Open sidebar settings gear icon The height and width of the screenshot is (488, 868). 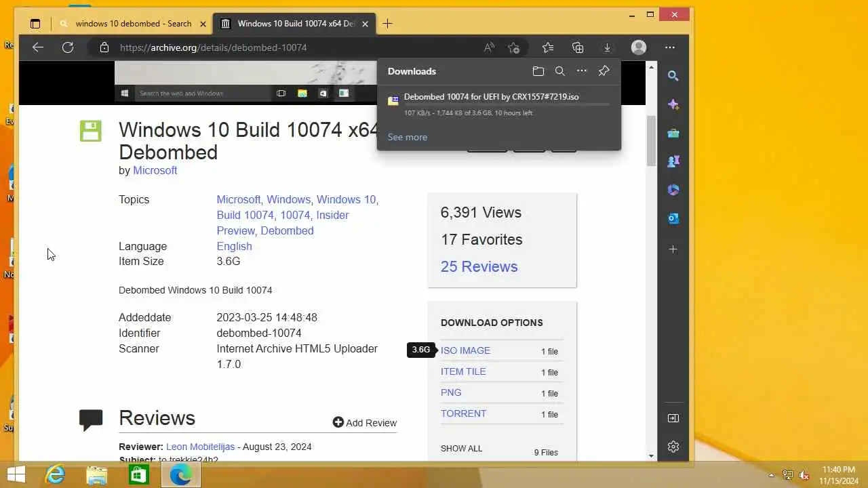pos(673,447)
